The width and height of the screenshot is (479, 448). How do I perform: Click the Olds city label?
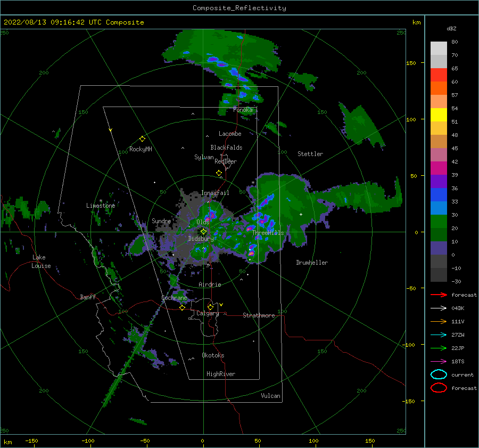point(203,222)
